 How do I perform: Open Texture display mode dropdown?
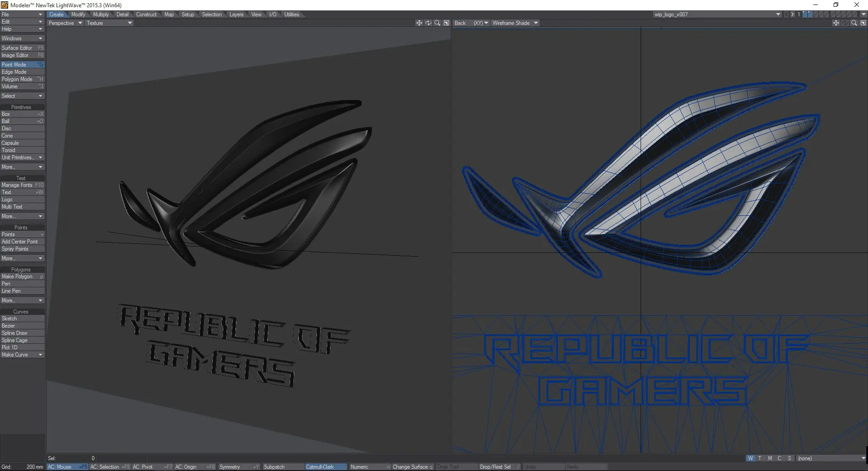pyautogui.click(x=109, y=23)
